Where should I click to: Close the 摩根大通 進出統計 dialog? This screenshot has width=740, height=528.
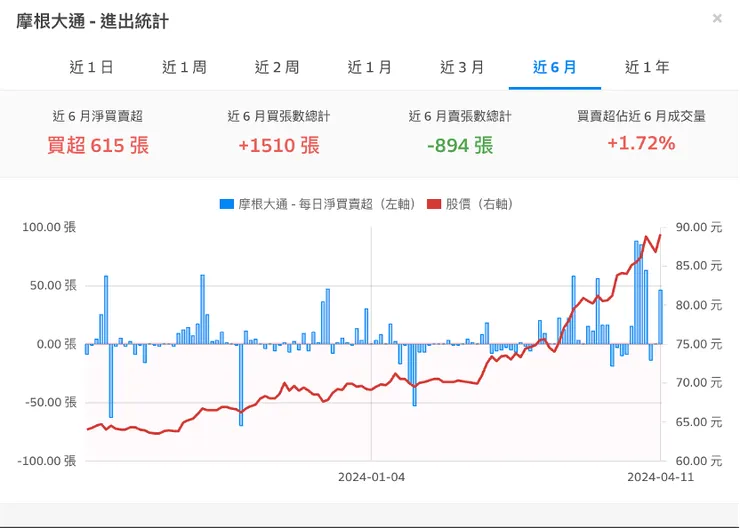pos(717,18)
